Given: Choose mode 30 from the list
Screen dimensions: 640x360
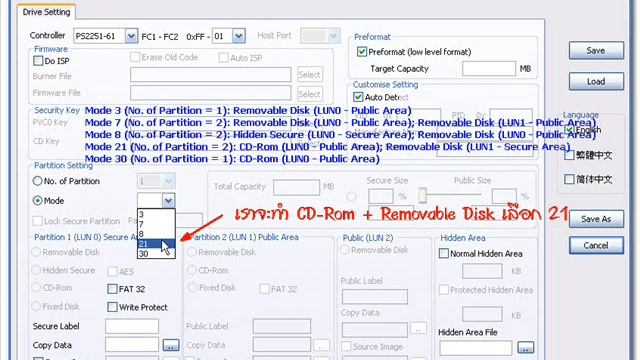Looking at the screenshot, I should 156,253.
